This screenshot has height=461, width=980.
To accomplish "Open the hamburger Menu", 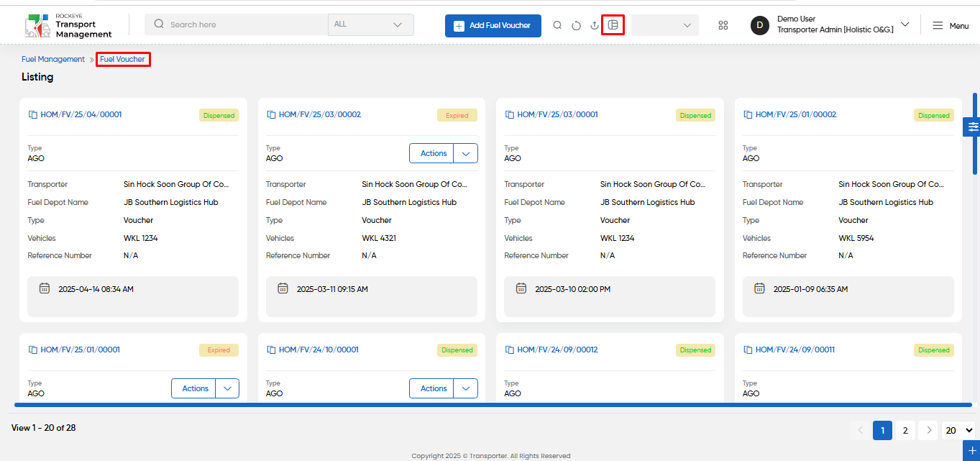I will (951, 25).
